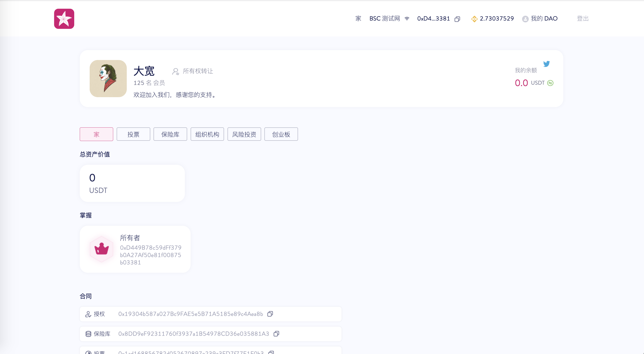Click 登出 to log out

tap(582, 18)
